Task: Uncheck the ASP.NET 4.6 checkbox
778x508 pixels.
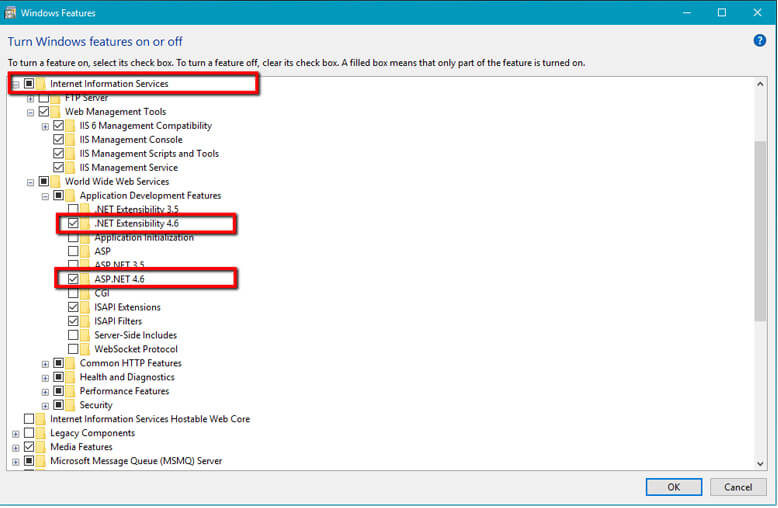Action: (73, 279)
